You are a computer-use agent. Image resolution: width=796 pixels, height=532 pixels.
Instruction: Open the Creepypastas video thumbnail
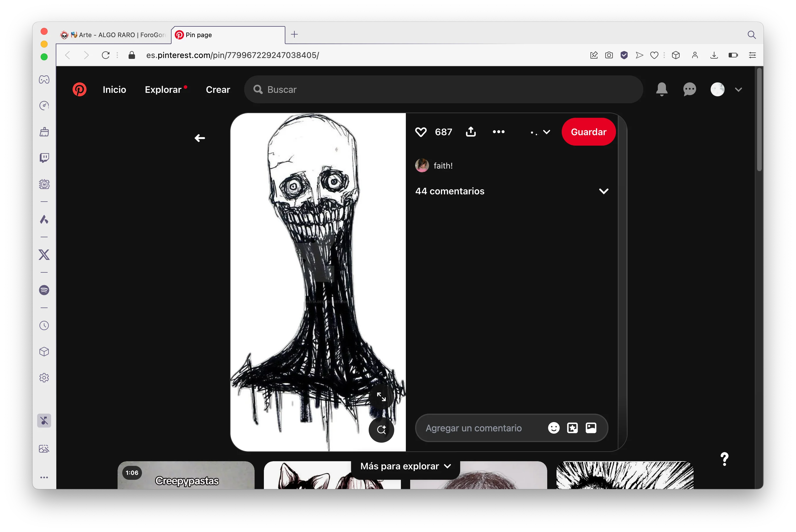click(186, 475)
